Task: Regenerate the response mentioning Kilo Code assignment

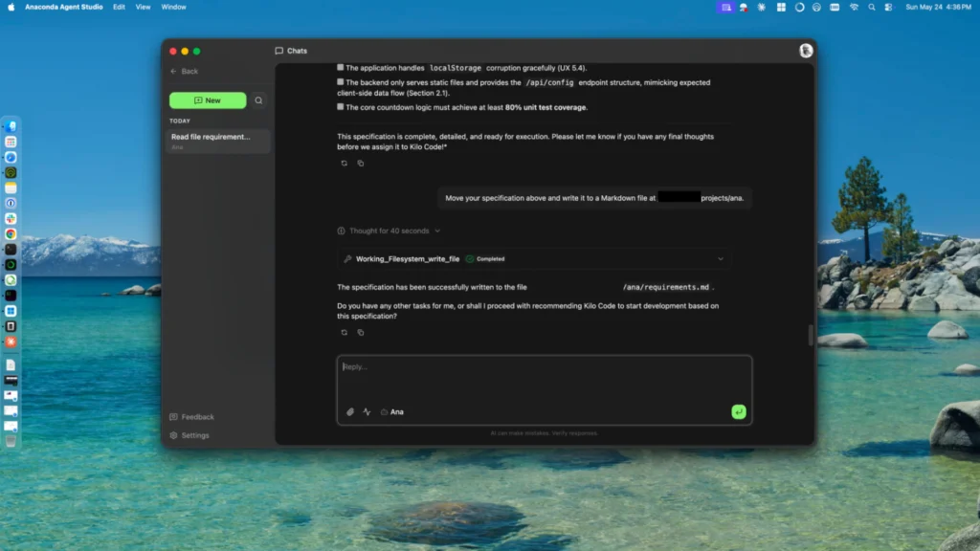Action: click(344, 163)
